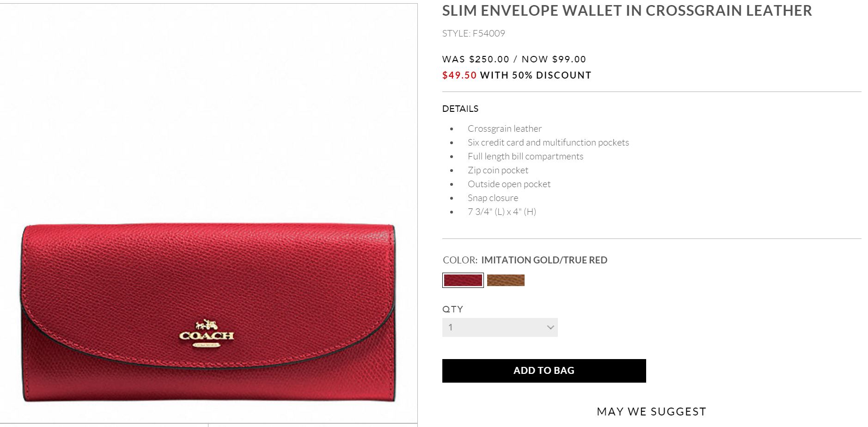
Task: Click the Six credit card pockets detail
Action: tap(548, 142)
